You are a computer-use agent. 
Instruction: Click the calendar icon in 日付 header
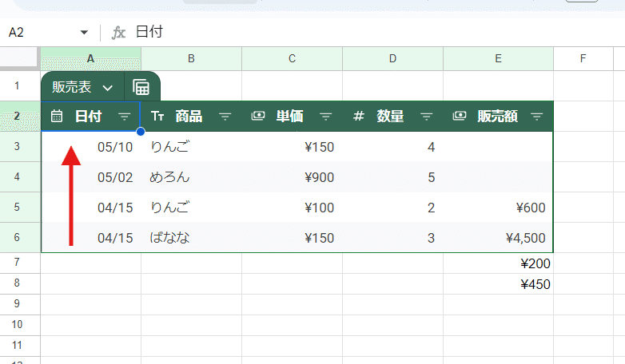pos(57,117)
